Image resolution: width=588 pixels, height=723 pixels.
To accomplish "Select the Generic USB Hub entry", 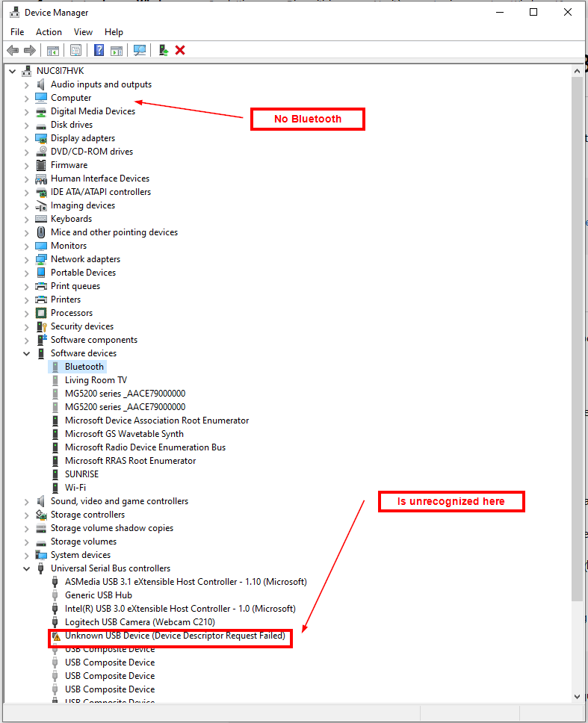I will 98,595.
